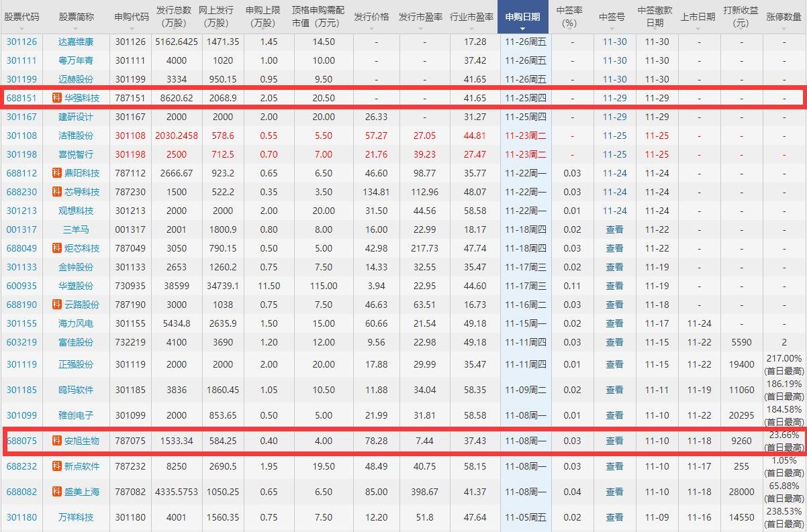
Task: Click the 科 badge icon beside 鼎阳科技
Action: (x=57, y=173)
